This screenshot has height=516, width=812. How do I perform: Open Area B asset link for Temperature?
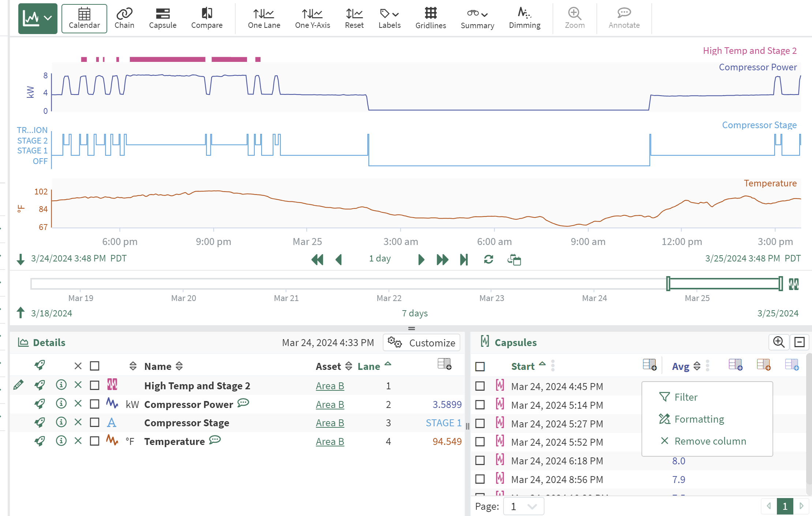coord(330,442)
